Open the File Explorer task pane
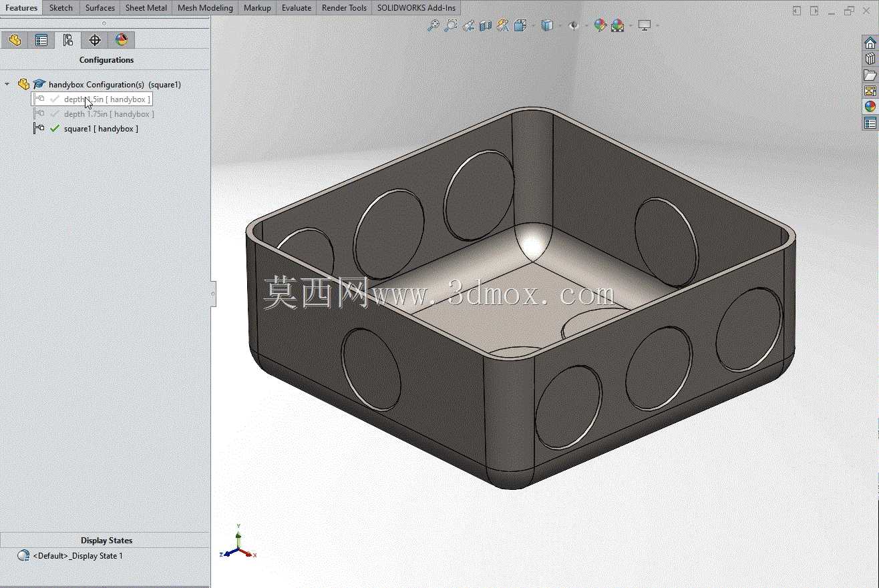 click(870, 75)
